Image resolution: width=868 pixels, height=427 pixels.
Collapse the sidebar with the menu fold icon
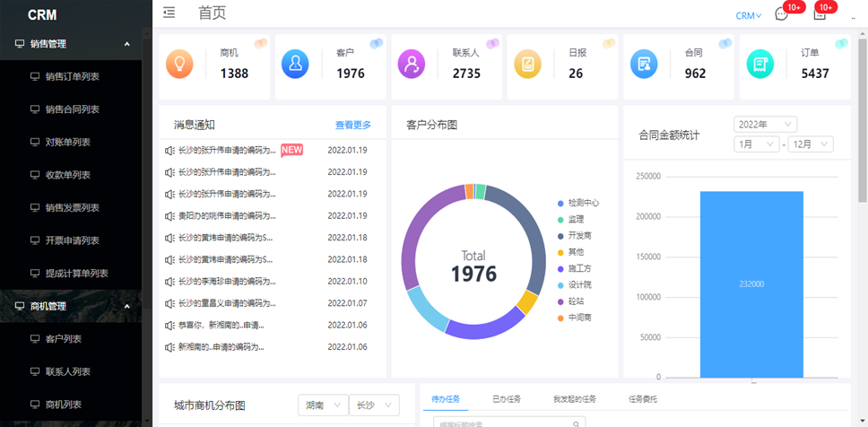pyautogui.click(x=169, y=13)
